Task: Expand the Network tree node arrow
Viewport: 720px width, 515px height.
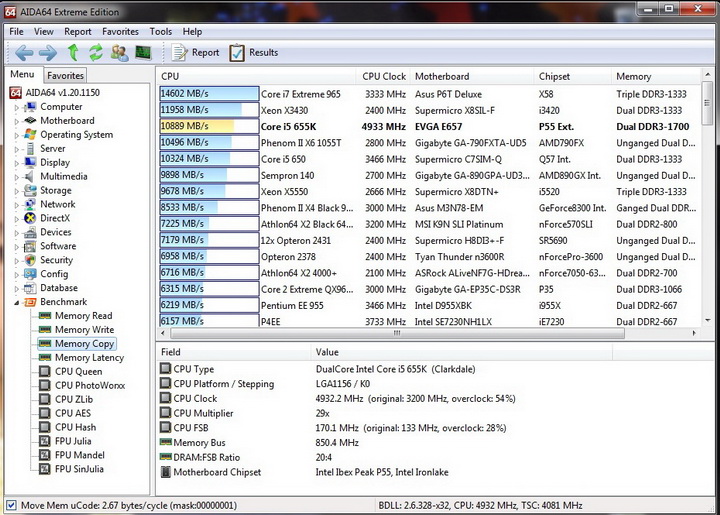Action: (17, 205)
